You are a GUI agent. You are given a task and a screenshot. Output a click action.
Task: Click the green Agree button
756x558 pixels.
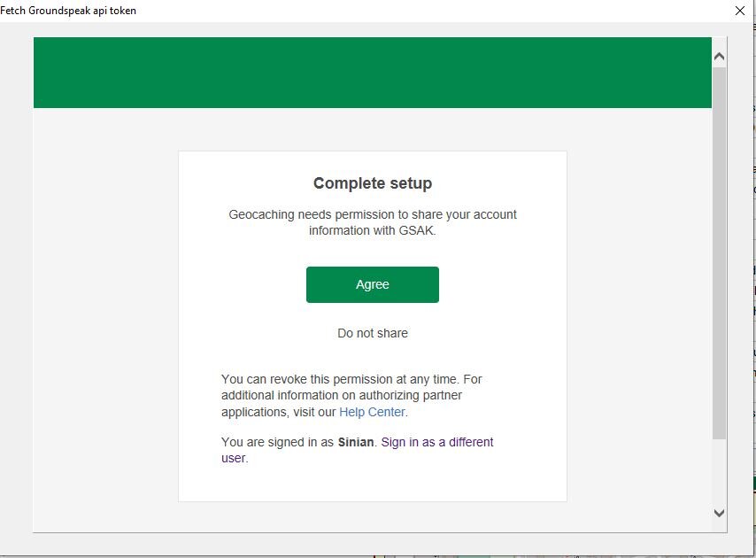pos(372,284)
